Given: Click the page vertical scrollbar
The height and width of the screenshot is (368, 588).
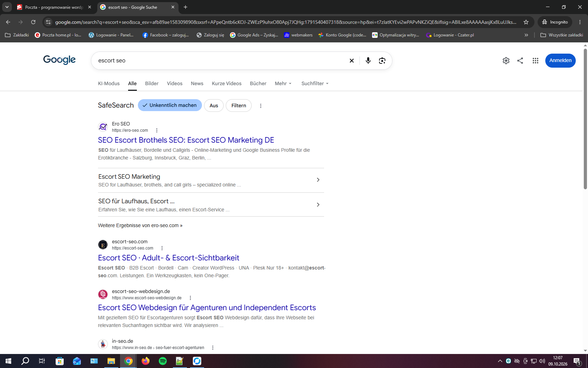Looking at the screenshot, I should tap(585, 119).
